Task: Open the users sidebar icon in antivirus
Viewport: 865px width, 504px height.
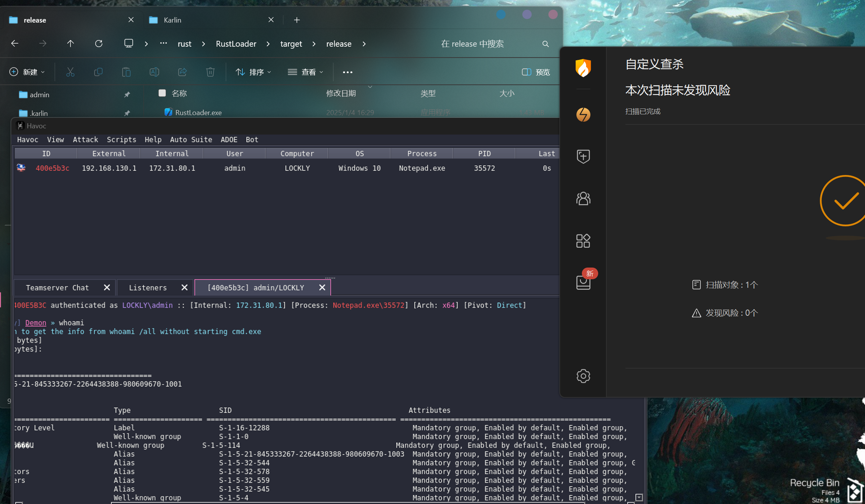Action: pos(583,198)
